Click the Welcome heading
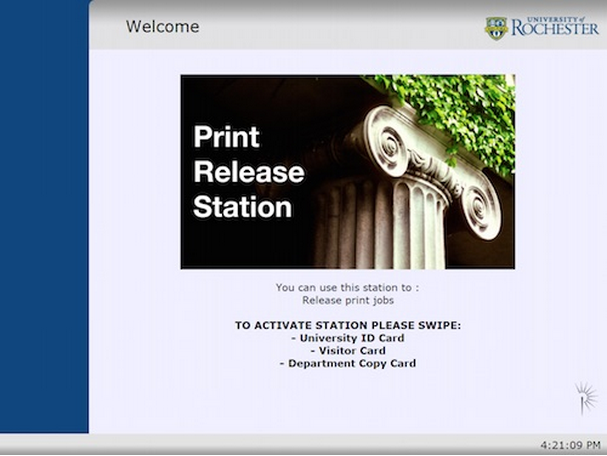Image resolution: width=607 pixels, height=456 pixels. (x=163, y=27)
